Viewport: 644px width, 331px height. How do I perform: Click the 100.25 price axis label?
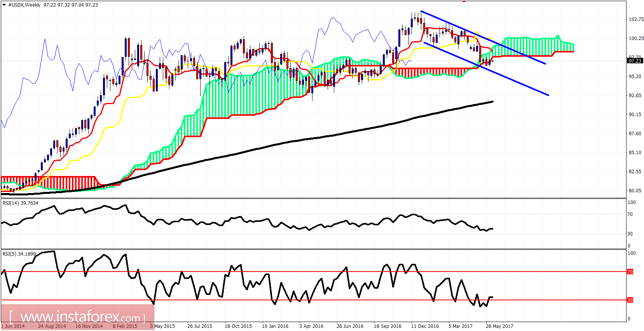[636, 38]
